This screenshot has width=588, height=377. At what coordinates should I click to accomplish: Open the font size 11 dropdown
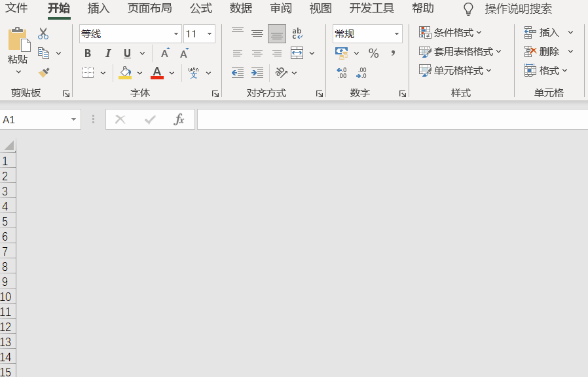[x=210, y=34]
